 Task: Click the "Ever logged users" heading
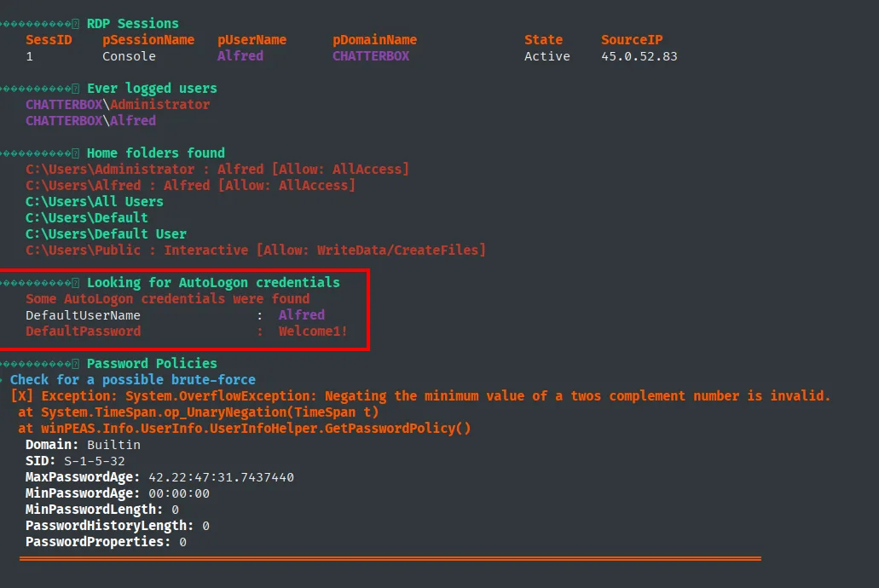coord(152,89)
